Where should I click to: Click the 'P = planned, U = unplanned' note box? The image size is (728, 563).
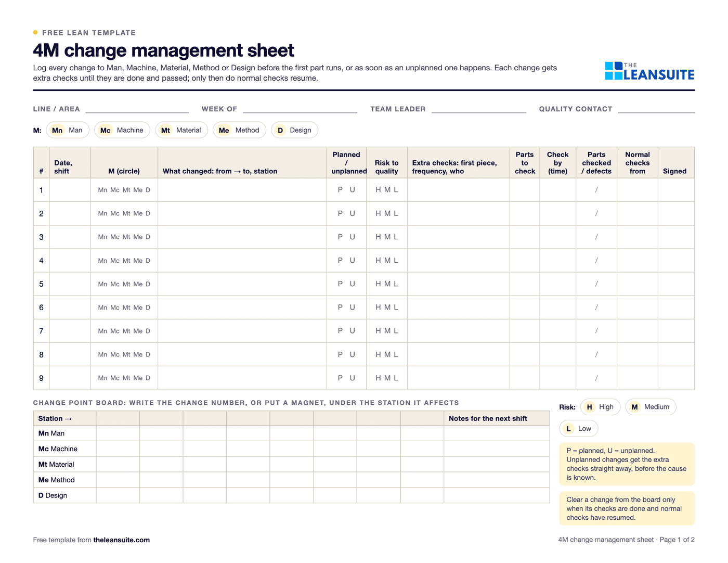click(627, 464)
